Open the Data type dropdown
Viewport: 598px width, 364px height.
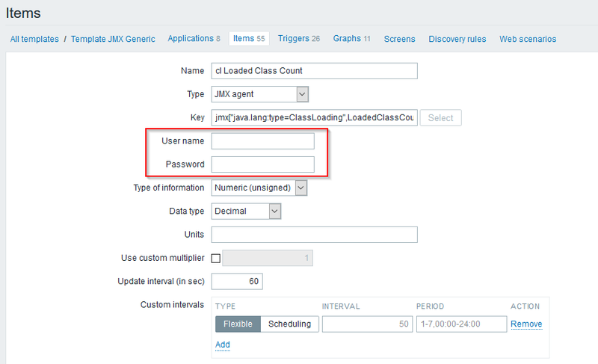click(x=247, y=212)
